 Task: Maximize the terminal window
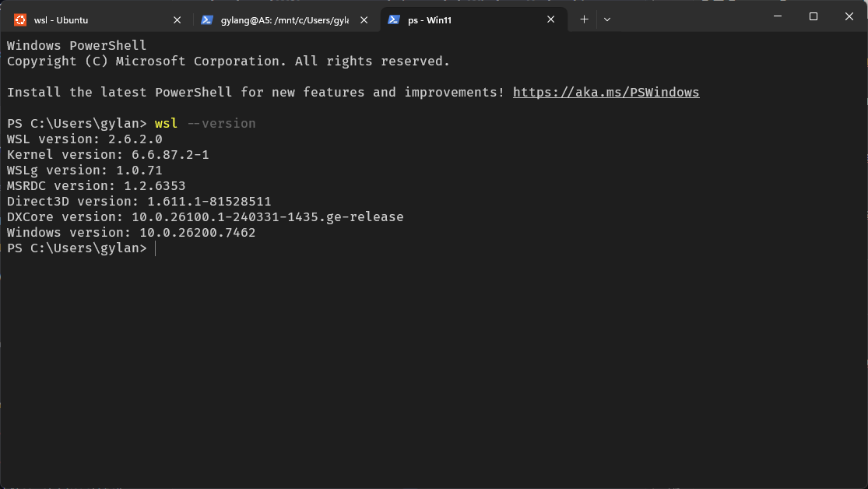[x=814, y=16]
